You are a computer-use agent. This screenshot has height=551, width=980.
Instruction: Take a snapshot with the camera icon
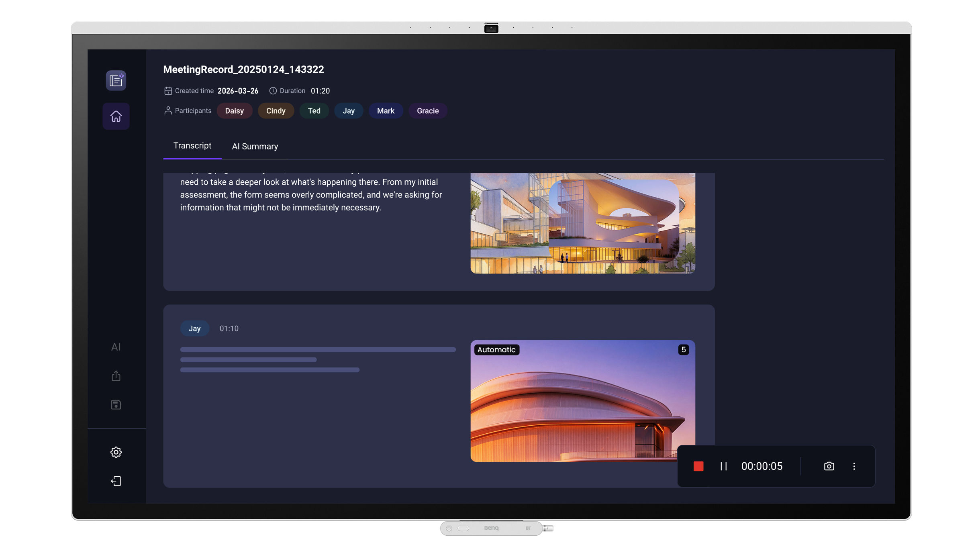[829, 466]
